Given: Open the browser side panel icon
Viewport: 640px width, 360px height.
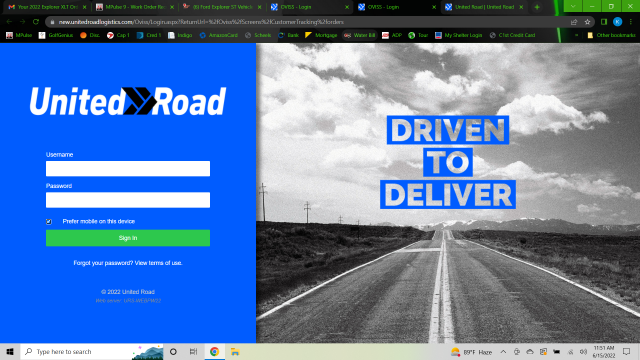Looking at the screenshot, I should 604,22.
